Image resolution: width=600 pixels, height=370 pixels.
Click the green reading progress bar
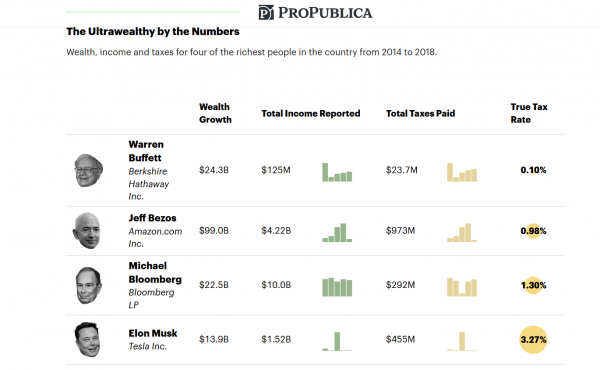(153, 12)
